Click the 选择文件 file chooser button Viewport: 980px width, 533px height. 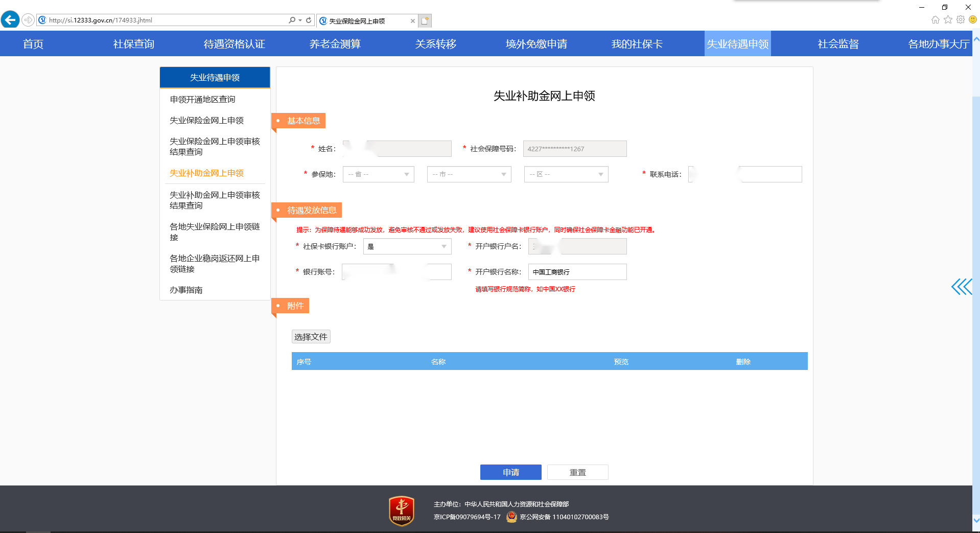[x=311, y=337]
